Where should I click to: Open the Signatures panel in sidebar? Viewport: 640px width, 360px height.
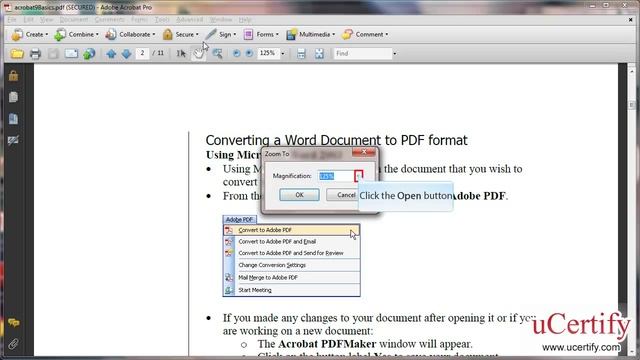pyautogui.click(x=13, y=140)
